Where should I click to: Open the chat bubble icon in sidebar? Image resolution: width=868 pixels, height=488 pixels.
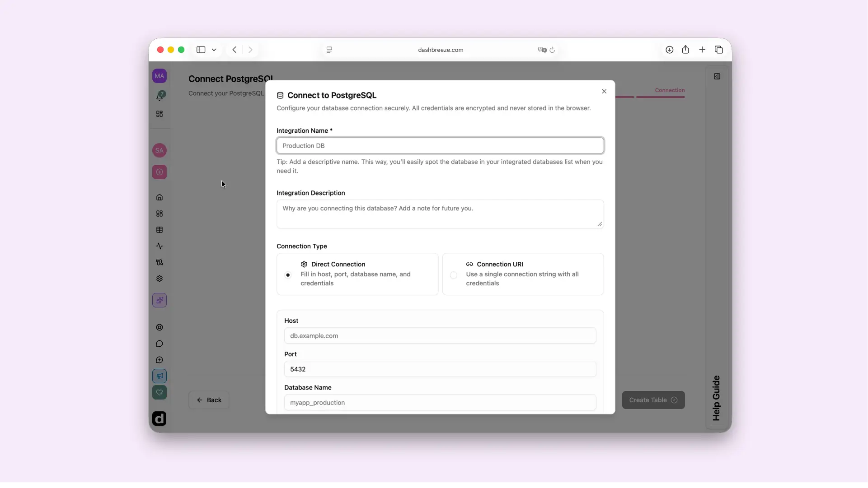click(160, 344)
